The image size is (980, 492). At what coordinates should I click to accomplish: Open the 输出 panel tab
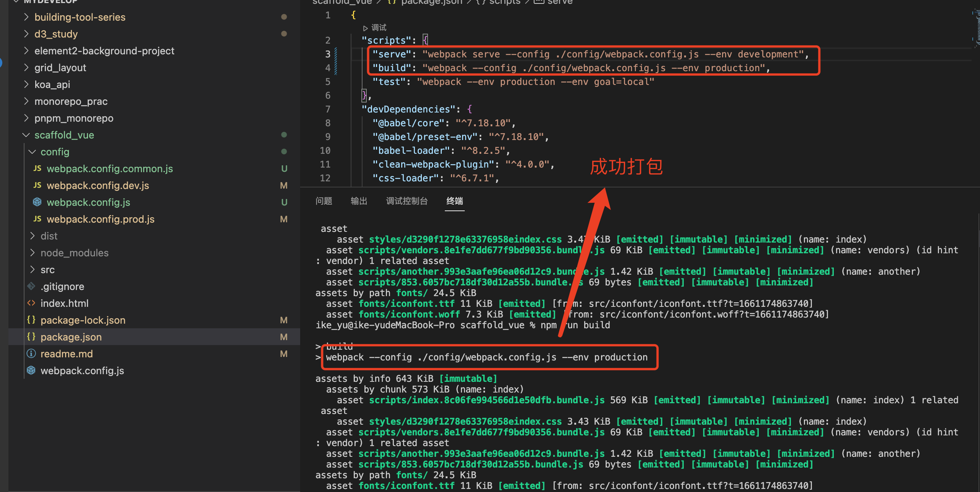pos(359,201)
